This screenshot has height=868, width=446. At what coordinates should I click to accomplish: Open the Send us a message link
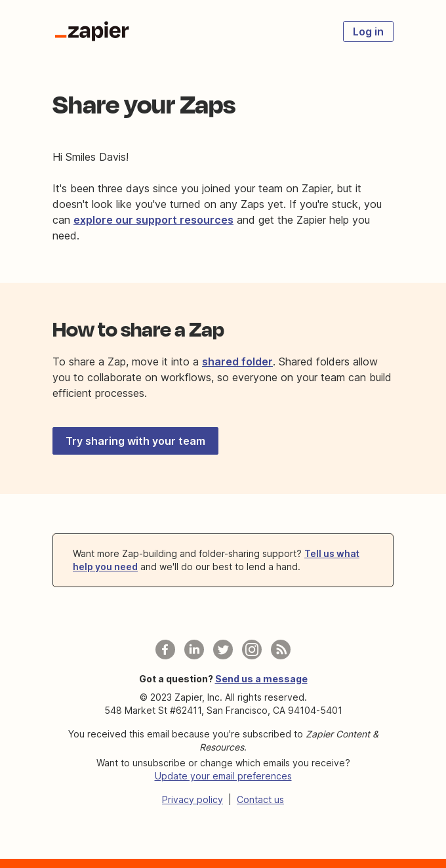pos(261,678)
